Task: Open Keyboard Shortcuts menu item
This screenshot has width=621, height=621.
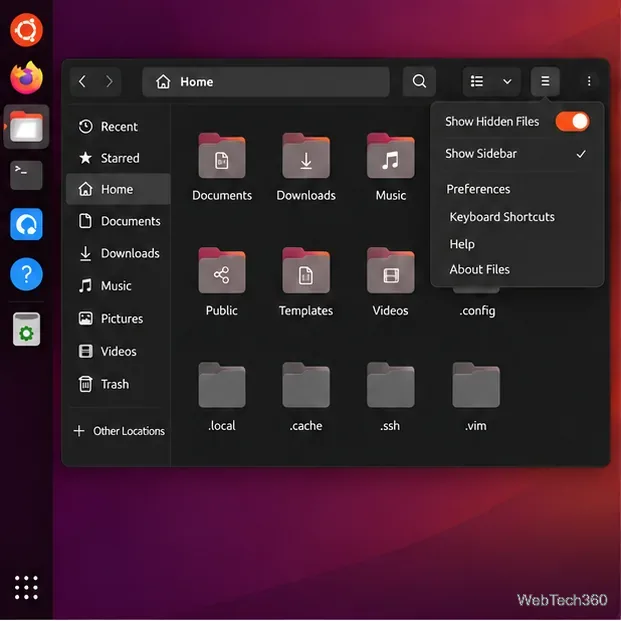Action: [x=502, y=217]
